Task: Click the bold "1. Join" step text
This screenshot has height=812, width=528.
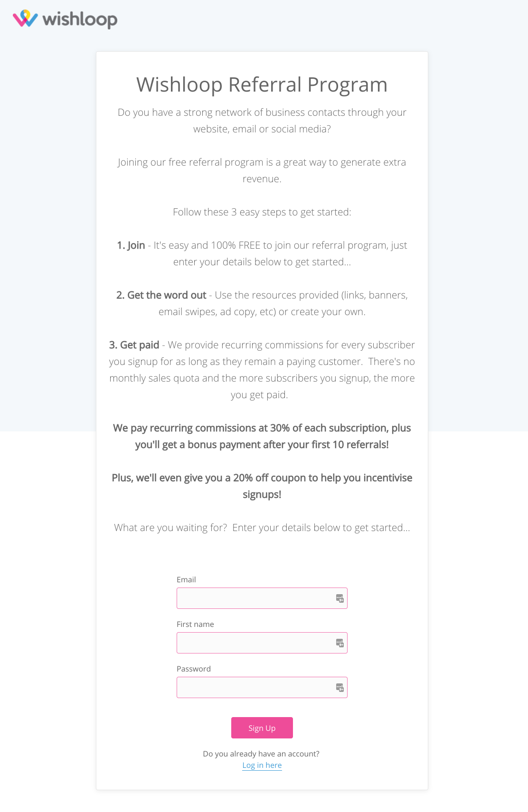Action: pyautogui.click(x=131, y=245)
